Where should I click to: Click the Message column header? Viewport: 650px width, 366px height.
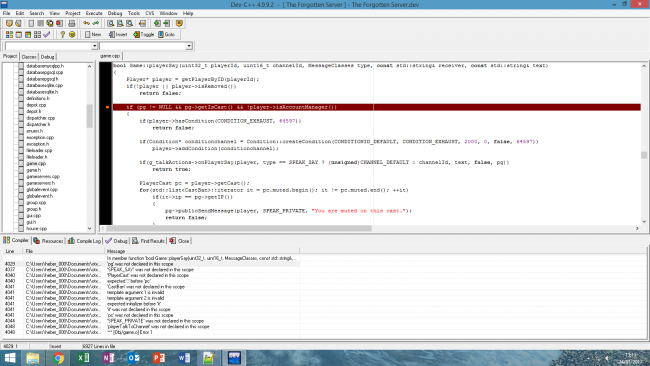202,251
